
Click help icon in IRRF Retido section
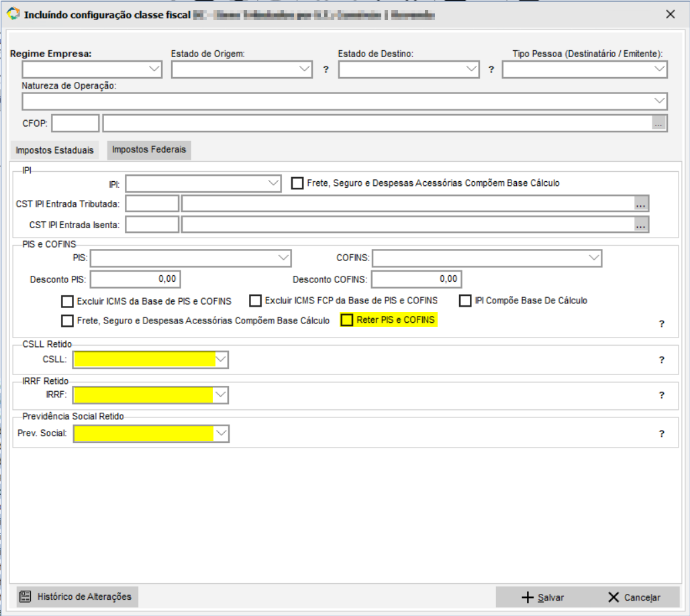pos(661,395)
